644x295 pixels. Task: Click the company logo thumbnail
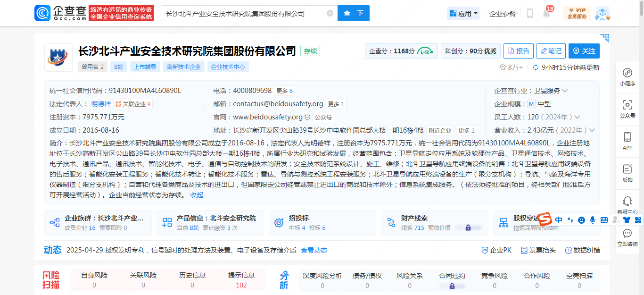click(x=58, y=58)
